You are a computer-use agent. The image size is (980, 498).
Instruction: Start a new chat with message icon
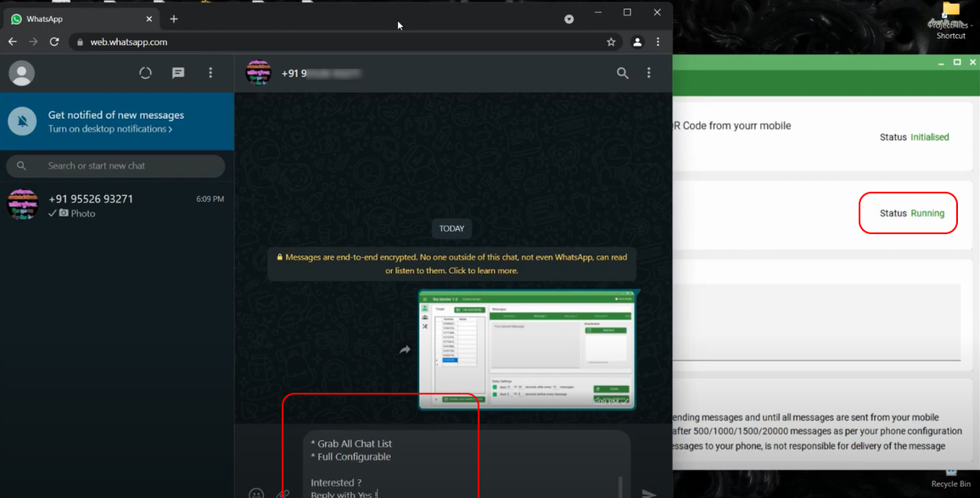pyautogui.click(x=178, y=74)
